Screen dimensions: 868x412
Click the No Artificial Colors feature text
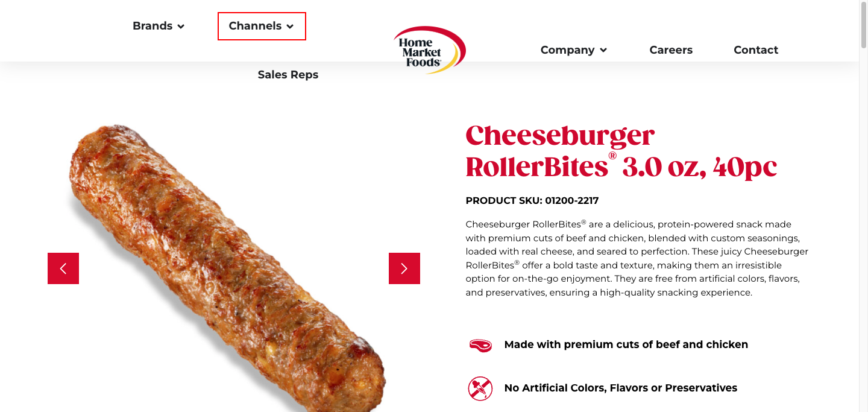coord(620,388)
